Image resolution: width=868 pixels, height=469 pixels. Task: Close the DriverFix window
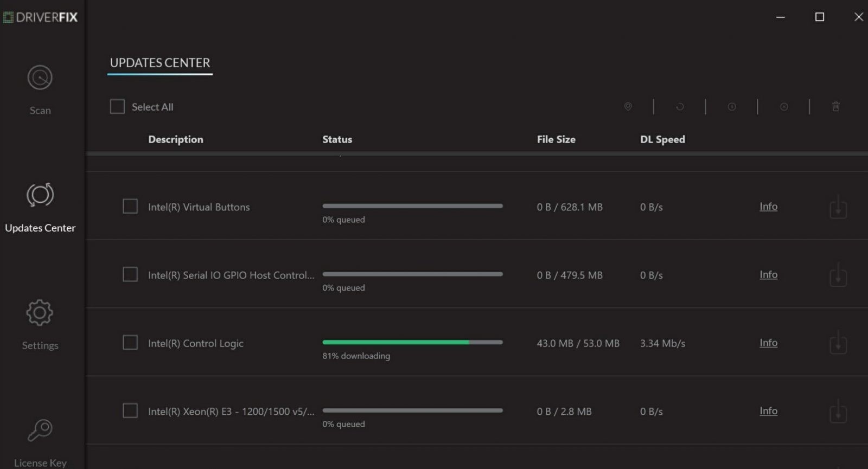point(859,17)
